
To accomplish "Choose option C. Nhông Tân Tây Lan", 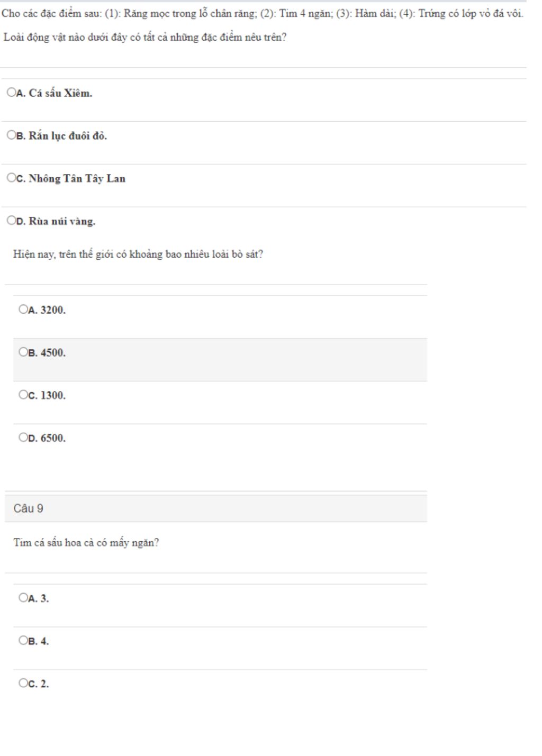I will pos(11,178).
